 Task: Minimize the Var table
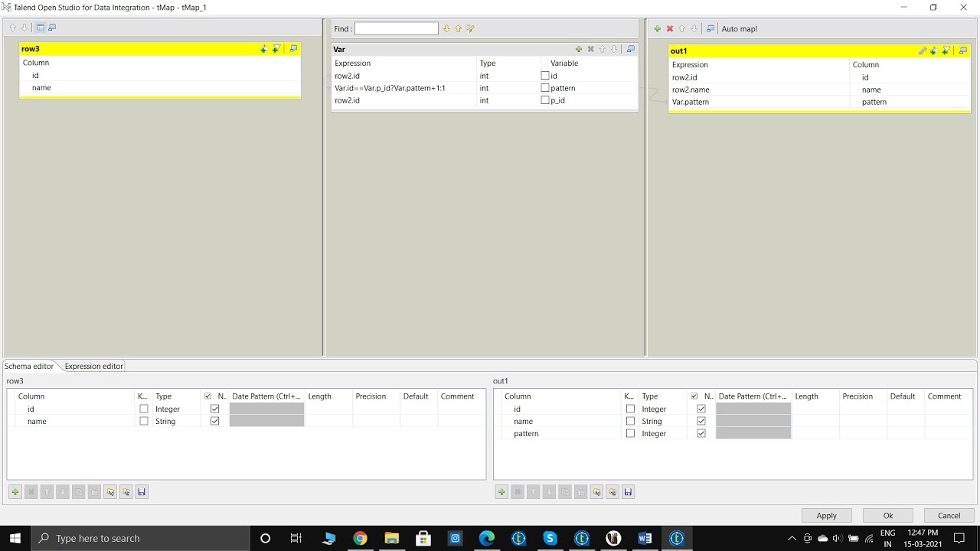click(631, 49)
